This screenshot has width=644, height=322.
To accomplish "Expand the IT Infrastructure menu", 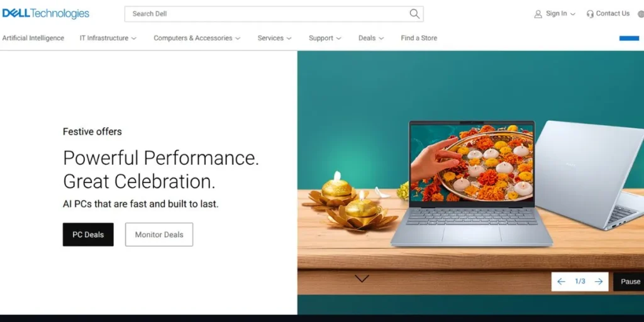I will [x=108, y=38].
